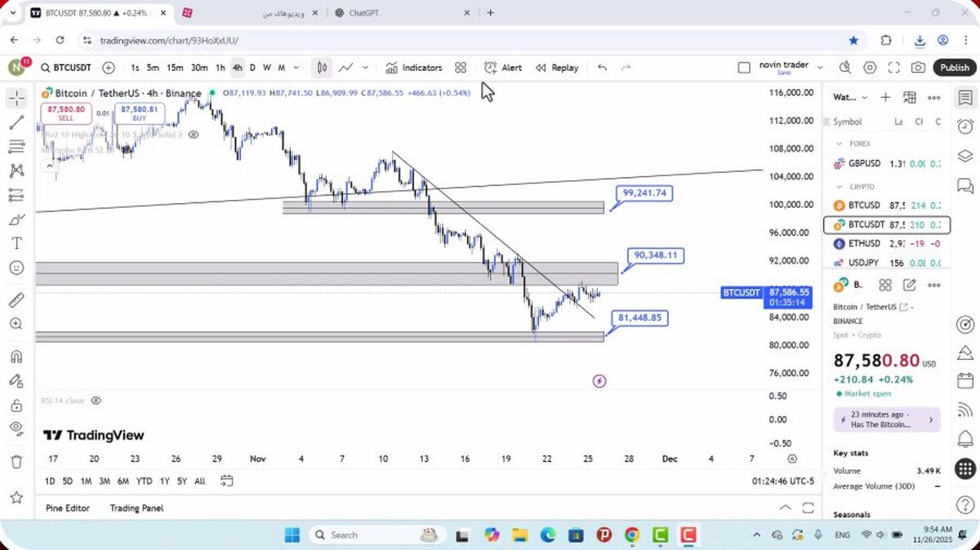Select the 1h timeframe
This screenshot has width=980, height=550.
pyautogui.click(x=220, y=68)
